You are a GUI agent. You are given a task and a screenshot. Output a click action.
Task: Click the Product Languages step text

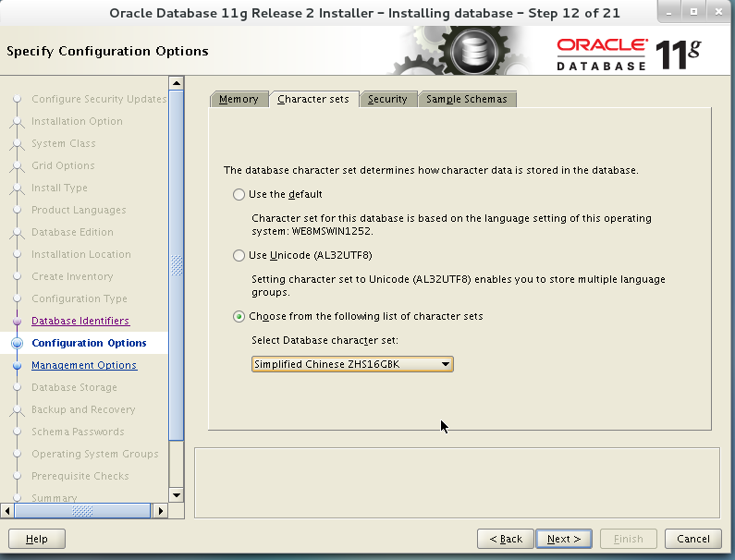(79, 210)
